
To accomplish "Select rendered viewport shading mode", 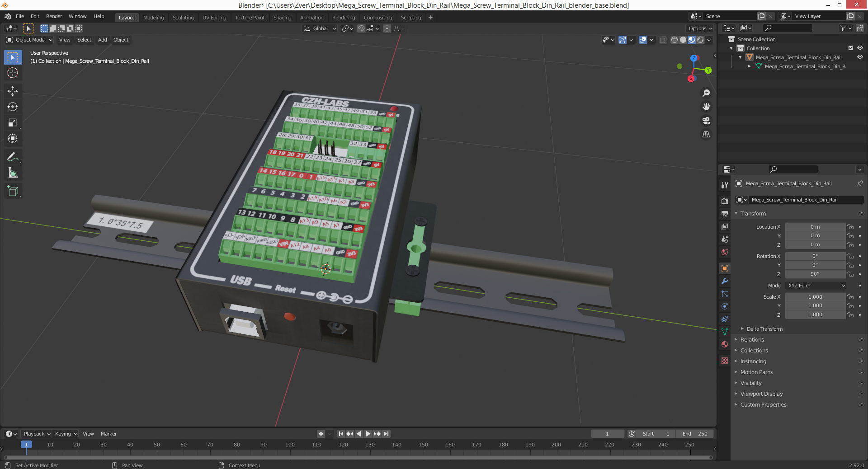I will 700,40.
